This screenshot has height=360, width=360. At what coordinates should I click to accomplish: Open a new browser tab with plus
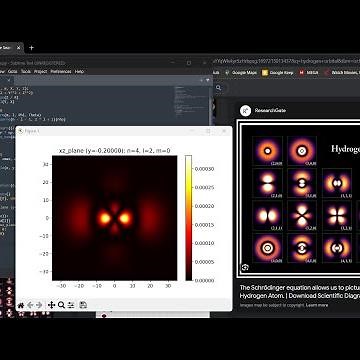click(31, 48)
